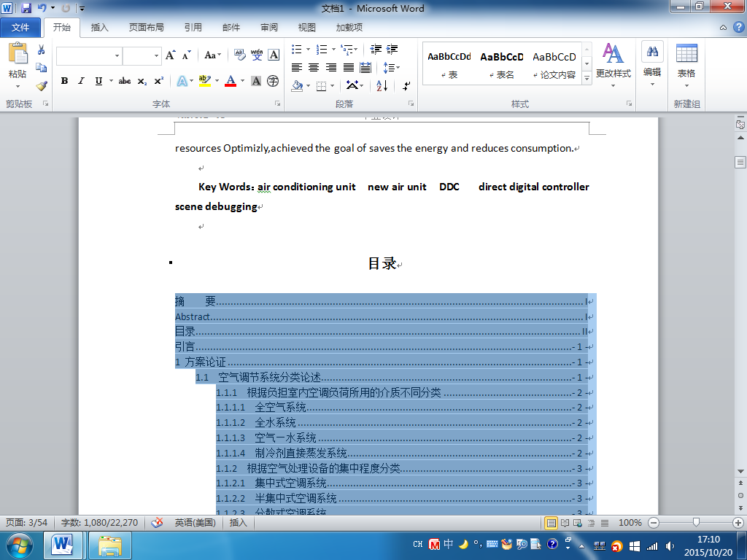Open the file explorer taskbar icon
This screenshot has height=560, width=747.
coord(110,545)
